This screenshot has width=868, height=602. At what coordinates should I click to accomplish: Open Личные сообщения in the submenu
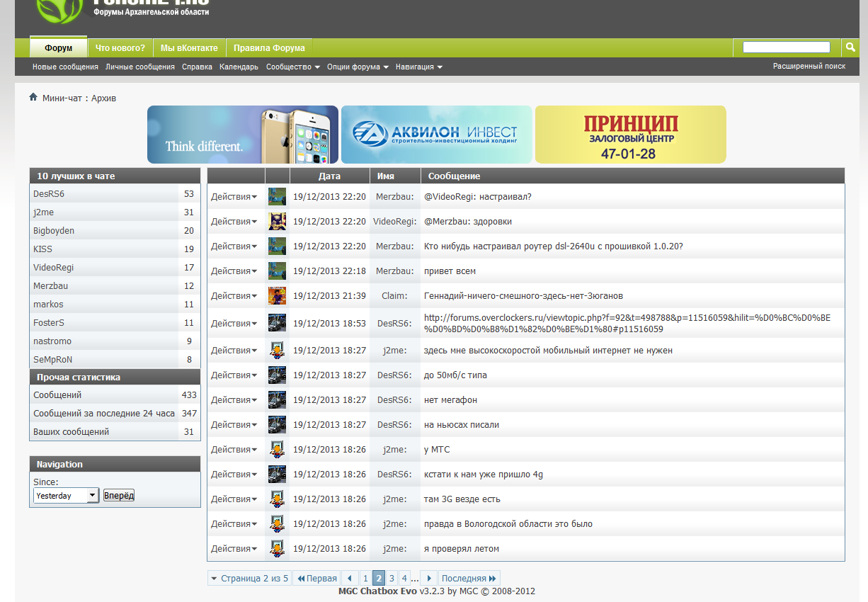click(140, 67)
